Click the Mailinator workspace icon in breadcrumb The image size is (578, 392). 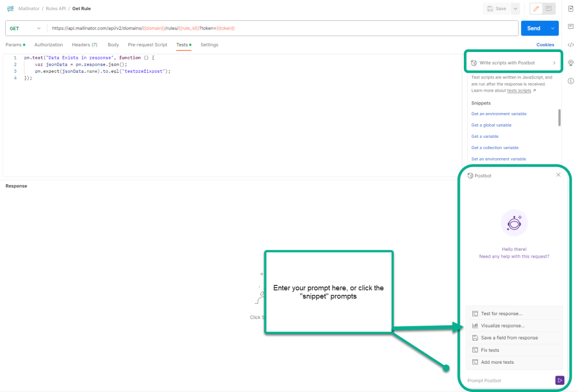10,8
